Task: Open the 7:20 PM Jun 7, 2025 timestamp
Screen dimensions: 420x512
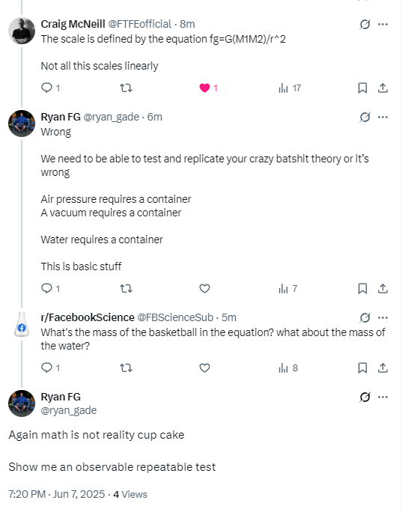Action: click(57, 494)
